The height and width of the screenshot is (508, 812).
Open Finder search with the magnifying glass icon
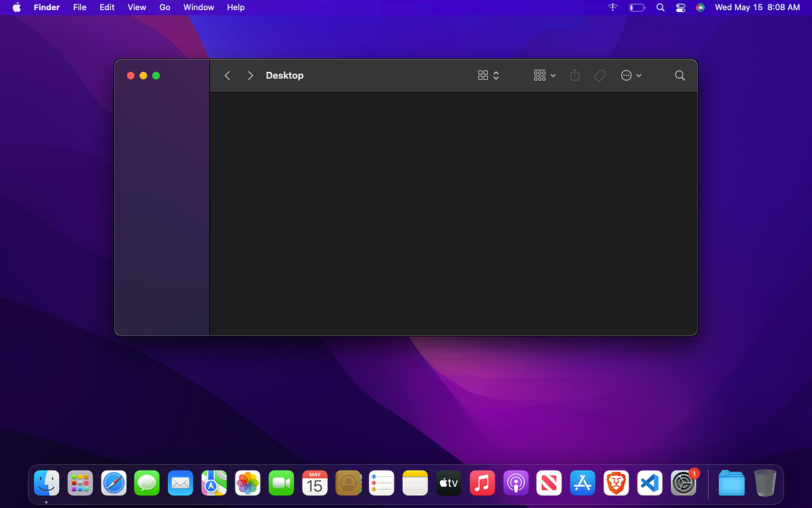coord(679,75)
